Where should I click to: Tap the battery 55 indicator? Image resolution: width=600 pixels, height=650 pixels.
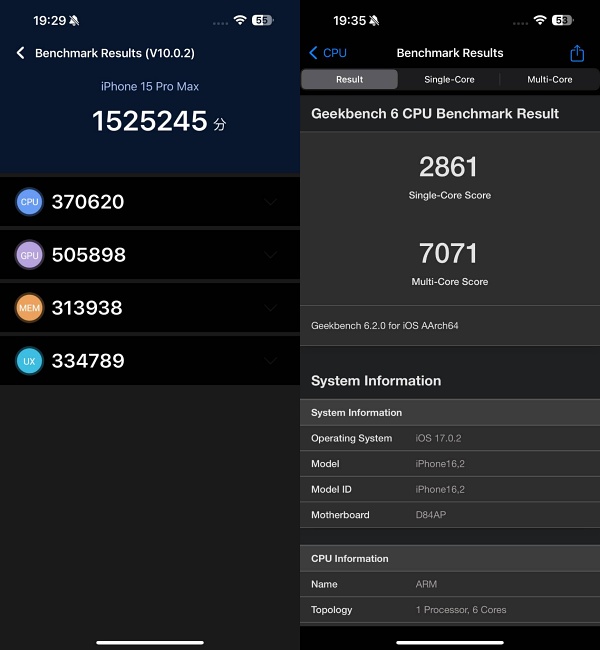[x=262, y=20]
